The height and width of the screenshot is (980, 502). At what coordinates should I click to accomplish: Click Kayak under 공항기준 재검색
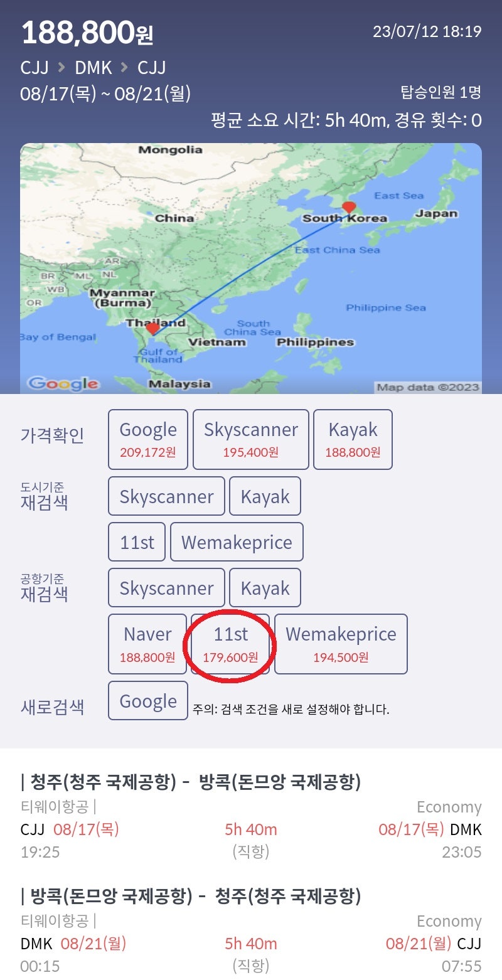265,587
